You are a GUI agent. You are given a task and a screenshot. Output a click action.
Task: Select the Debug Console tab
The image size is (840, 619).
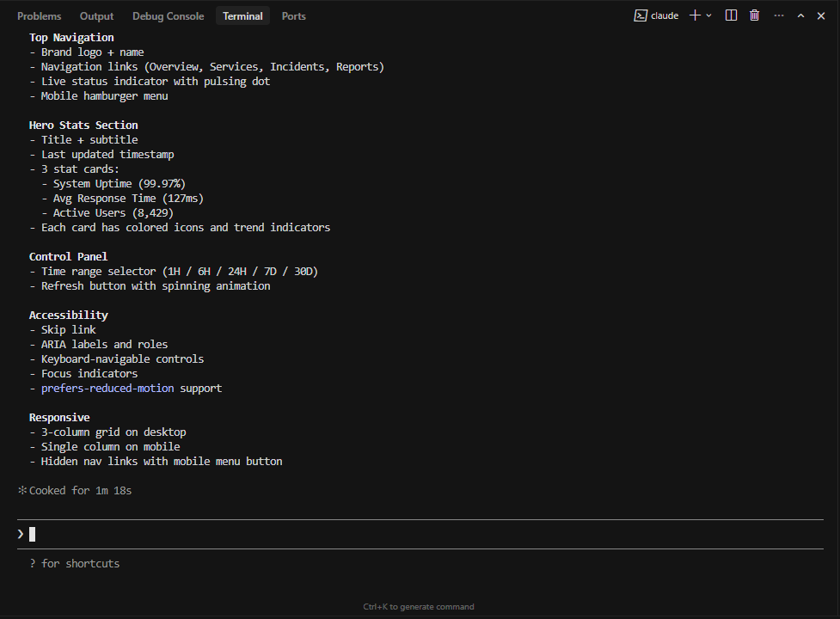pyautogui.click(x=169, y=16)
